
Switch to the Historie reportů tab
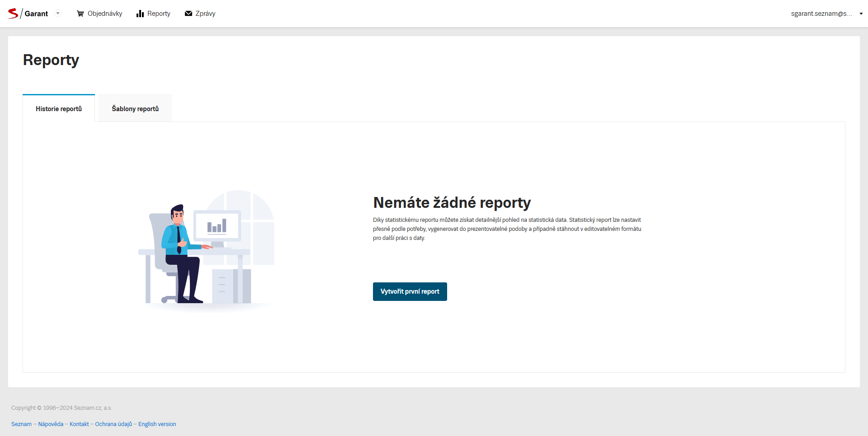click(59, 109)
